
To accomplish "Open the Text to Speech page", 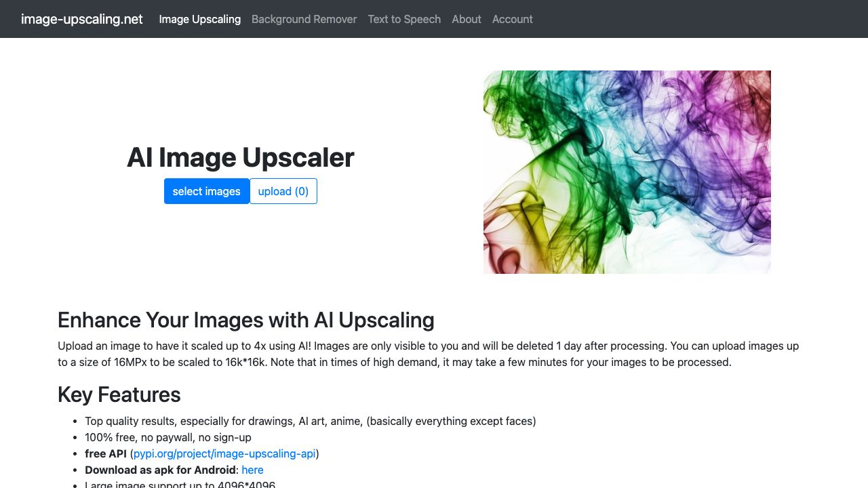I will point(404,19).
